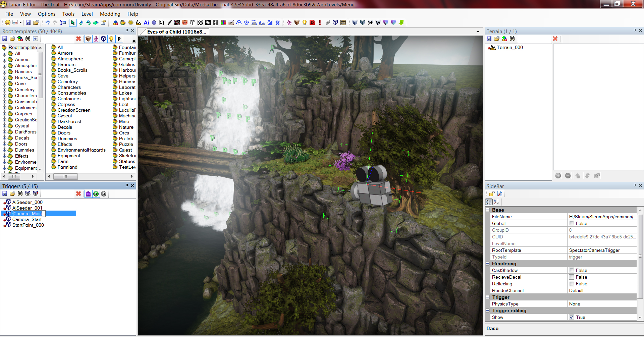Toggle the Reflecting checkbox
The height and width of the screenshot is (337, 644).
[x=572, y=284]
